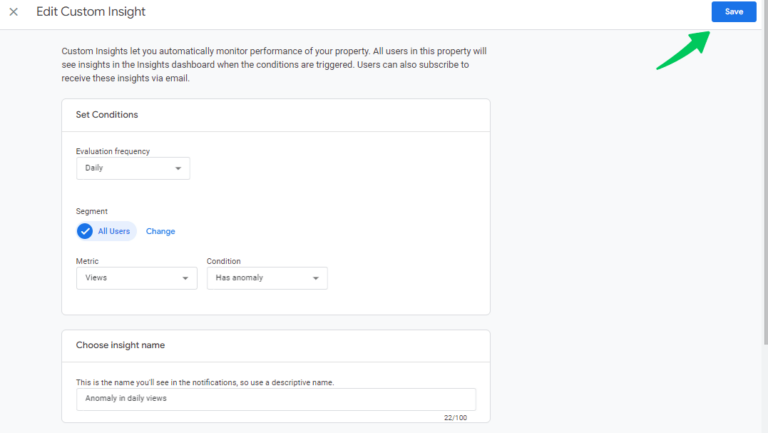Click the Edit Custom Insight title
This screenshot has width=768, height=433.
90,12
